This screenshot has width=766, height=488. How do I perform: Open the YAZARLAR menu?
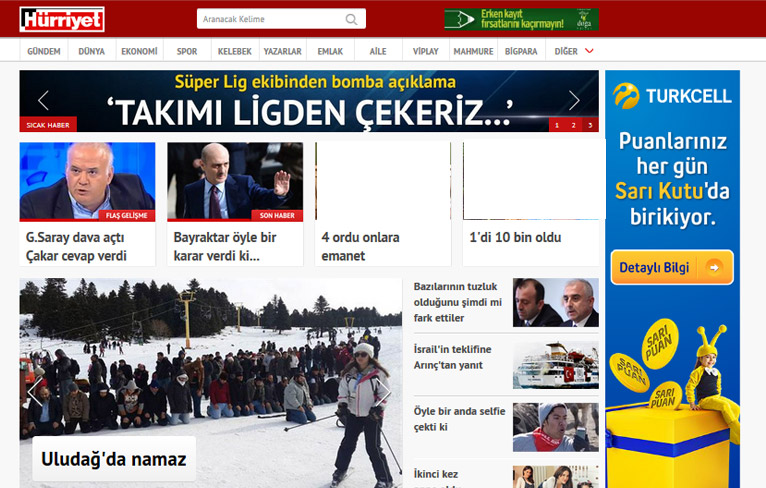(282, 51)
